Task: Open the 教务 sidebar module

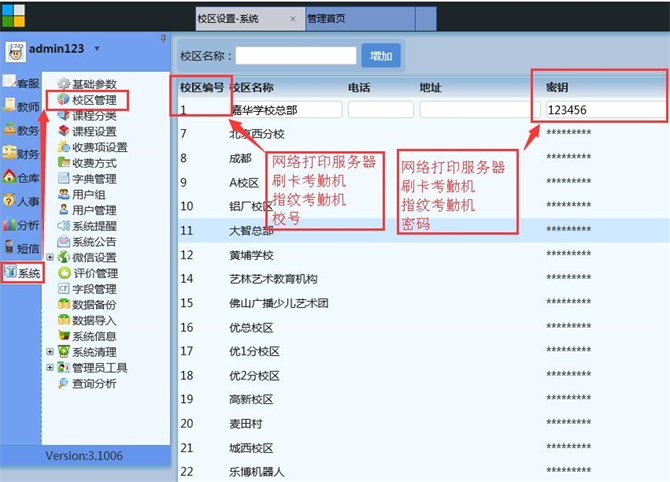Action: (21, 129)
